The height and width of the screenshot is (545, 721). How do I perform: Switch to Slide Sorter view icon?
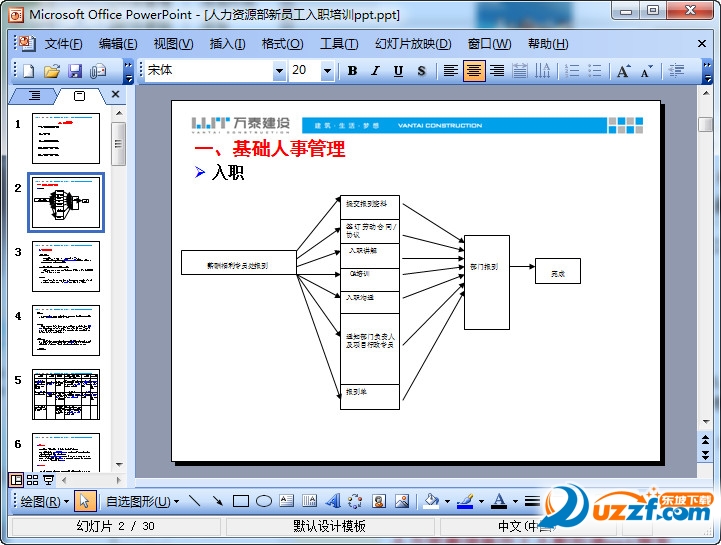[x=32, y=481]
